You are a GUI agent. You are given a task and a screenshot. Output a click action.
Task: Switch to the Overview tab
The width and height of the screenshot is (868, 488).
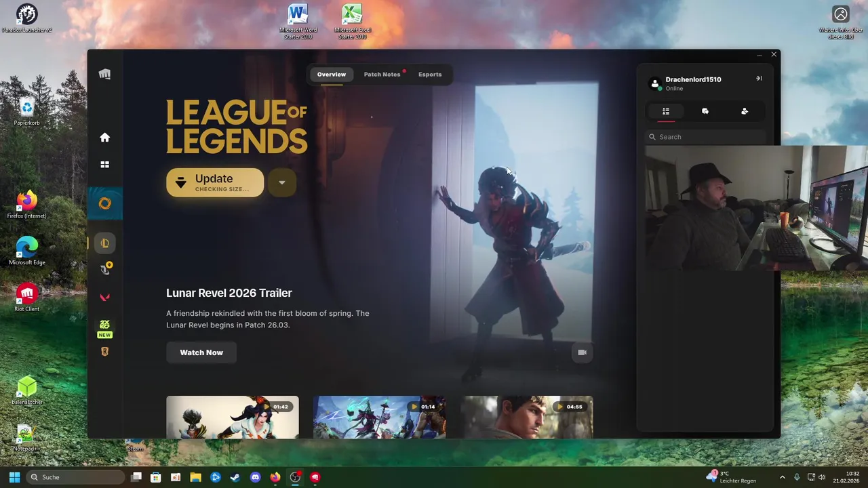click(332, 75)
